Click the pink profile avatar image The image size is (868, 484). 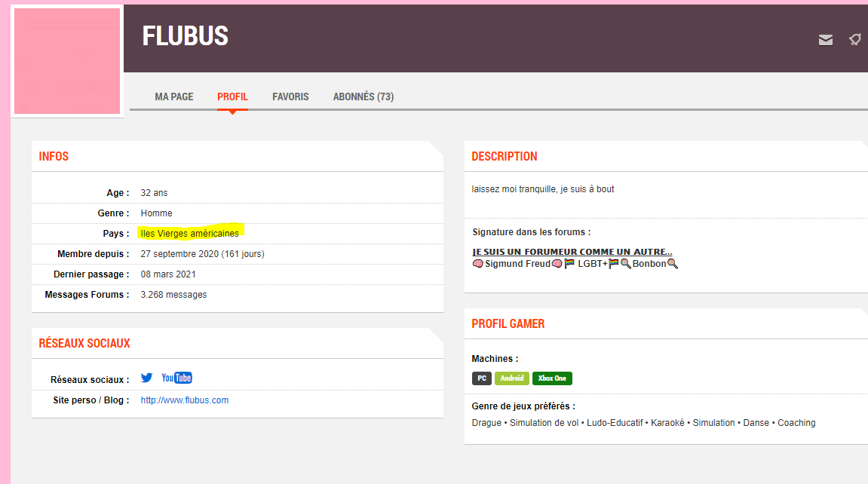coord(67,62)
